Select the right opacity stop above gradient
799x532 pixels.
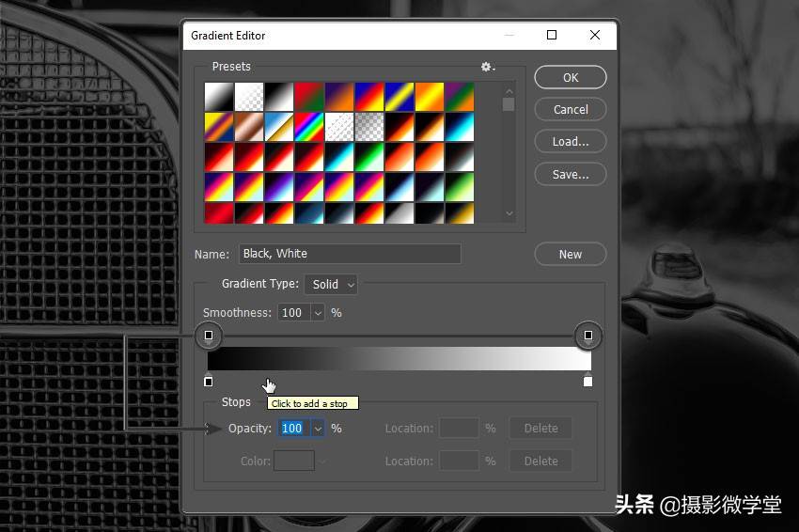coord(588,336)
